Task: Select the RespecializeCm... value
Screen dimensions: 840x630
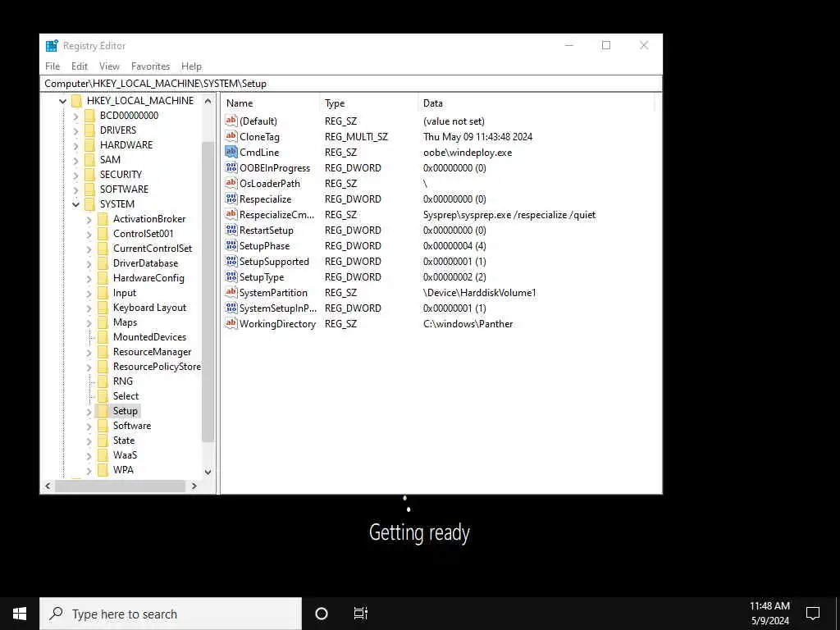Action: coord(277,215)
